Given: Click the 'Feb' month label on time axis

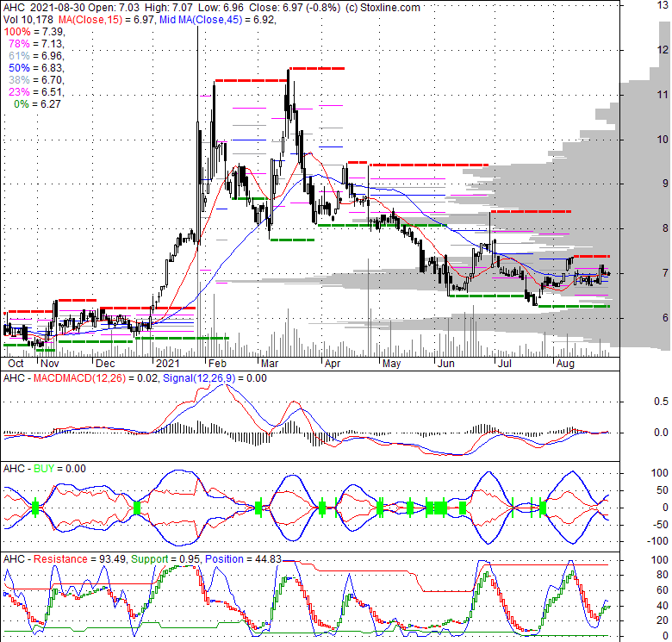Looking at the screenshot, I should pyautogui.click(x=217, y=364).
